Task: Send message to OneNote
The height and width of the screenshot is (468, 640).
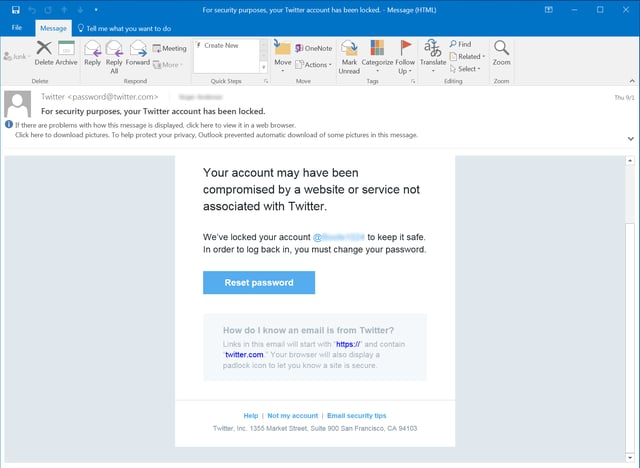Action: coord(312,48)
